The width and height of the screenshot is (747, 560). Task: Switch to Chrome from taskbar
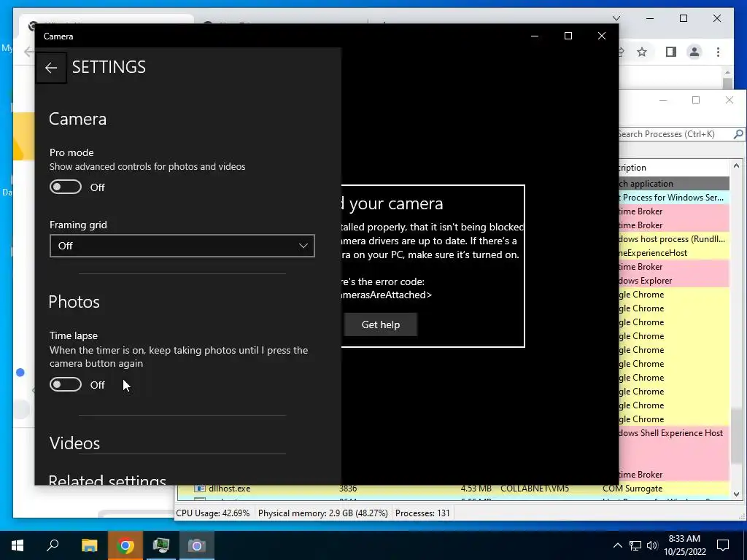tap(125, 545)
